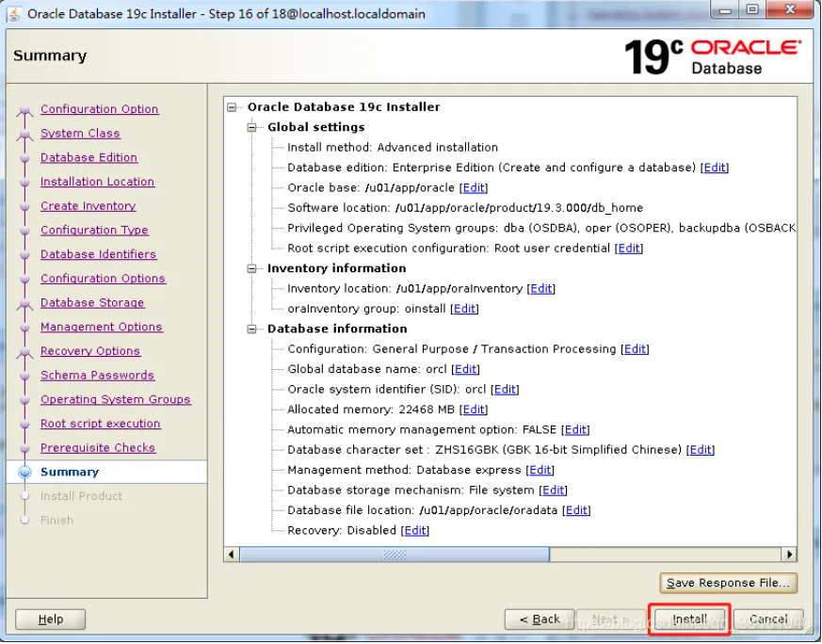The height and width of the screenshot is (644, 822).
Task: Edit the Global database name
Action: coord(465,369)
